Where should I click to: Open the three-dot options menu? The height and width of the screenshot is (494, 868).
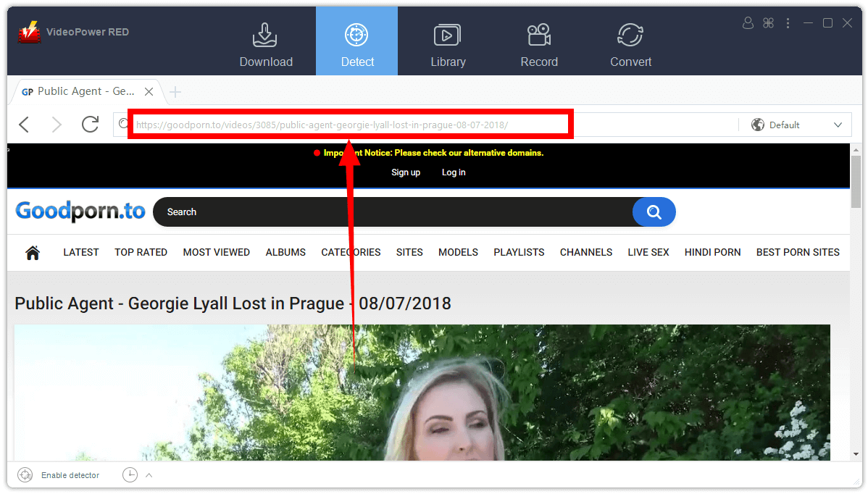(788, 22)
